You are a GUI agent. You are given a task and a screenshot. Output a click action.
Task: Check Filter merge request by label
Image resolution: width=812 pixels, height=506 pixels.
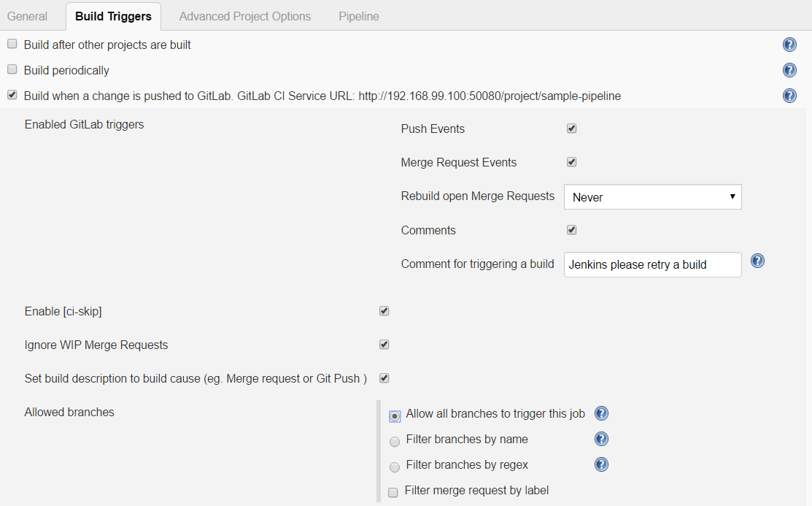[393, 492]
